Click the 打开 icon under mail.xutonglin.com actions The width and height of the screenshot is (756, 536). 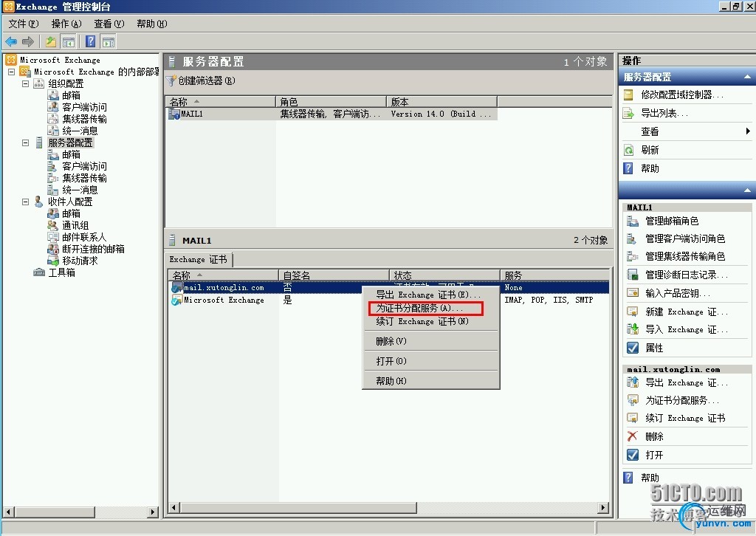pyautogui.click(x=632, y=455)
